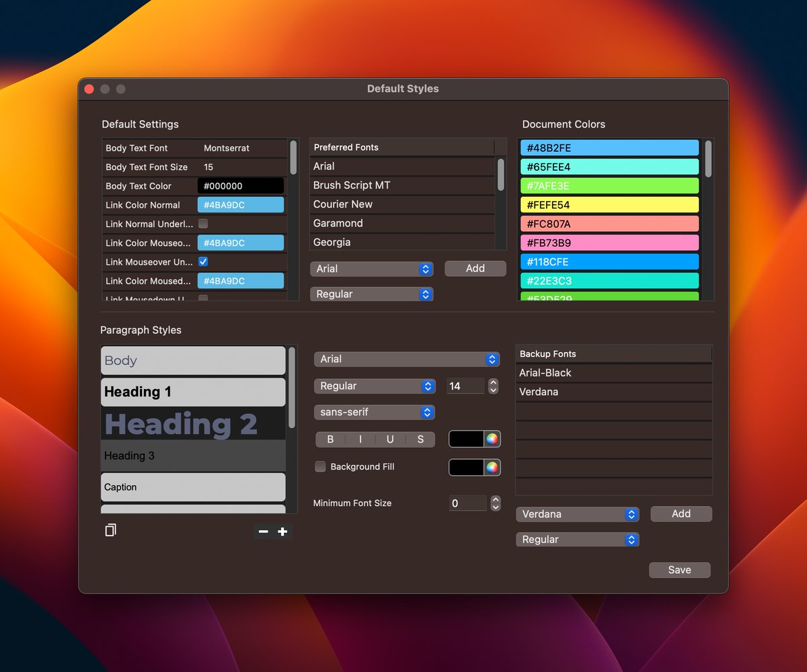Click Body Text Font Size value 15
Image resolution: width=807 pixels, height=672 pixels.
(208, 167)
